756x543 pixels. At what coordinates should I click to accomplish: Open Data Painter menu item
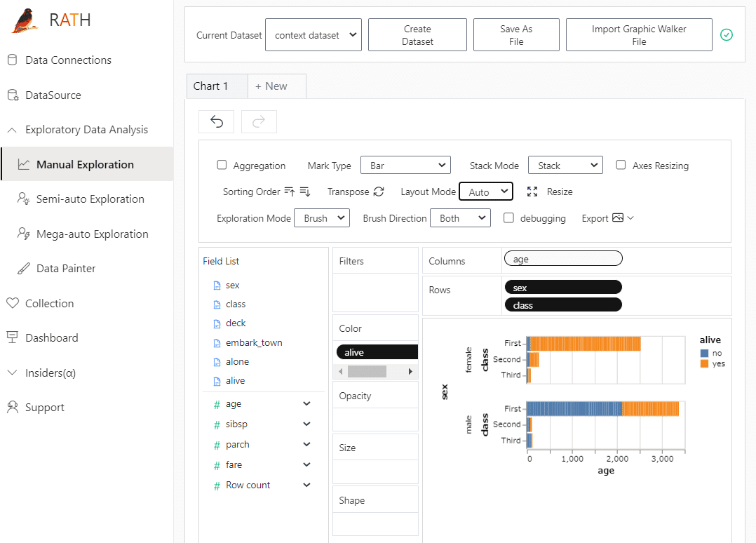(x=87, y=269)
